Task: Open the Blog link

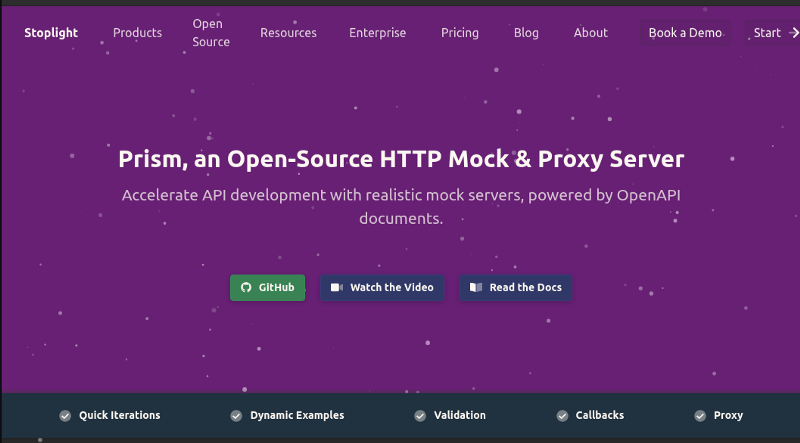Action: [526, 33]
